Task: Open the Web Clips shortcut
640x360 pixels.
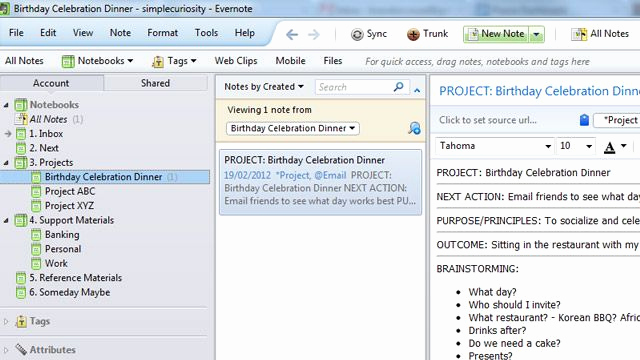Action: coord(236,61)
